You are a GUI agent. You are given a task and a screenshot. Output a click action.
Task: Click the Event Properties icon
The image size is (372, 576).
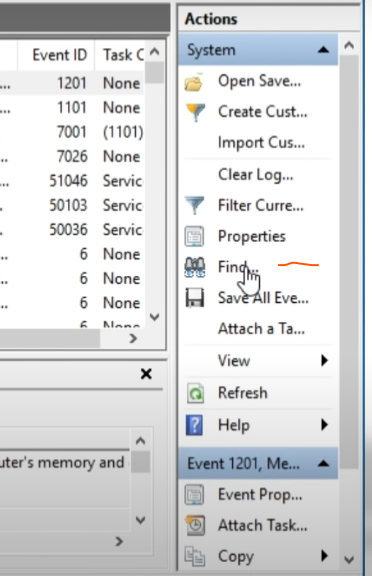pos(194,495)
